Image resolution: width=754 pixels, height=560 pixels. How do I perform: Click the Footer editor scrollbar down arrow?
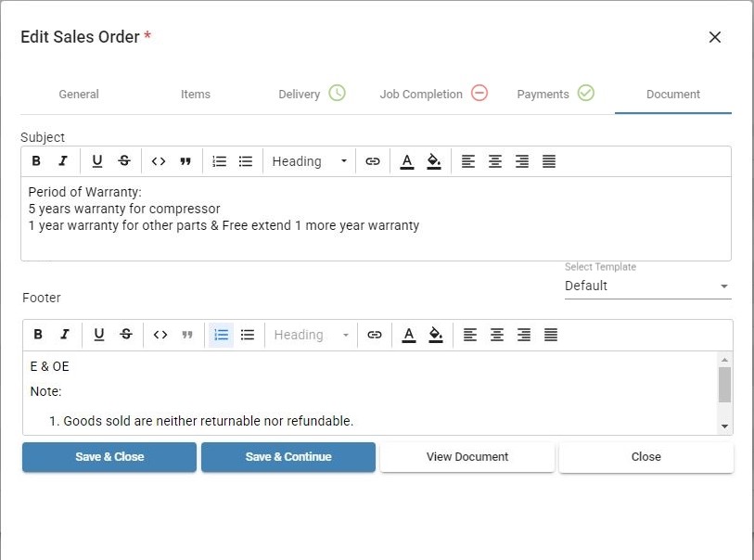[724, 426]
